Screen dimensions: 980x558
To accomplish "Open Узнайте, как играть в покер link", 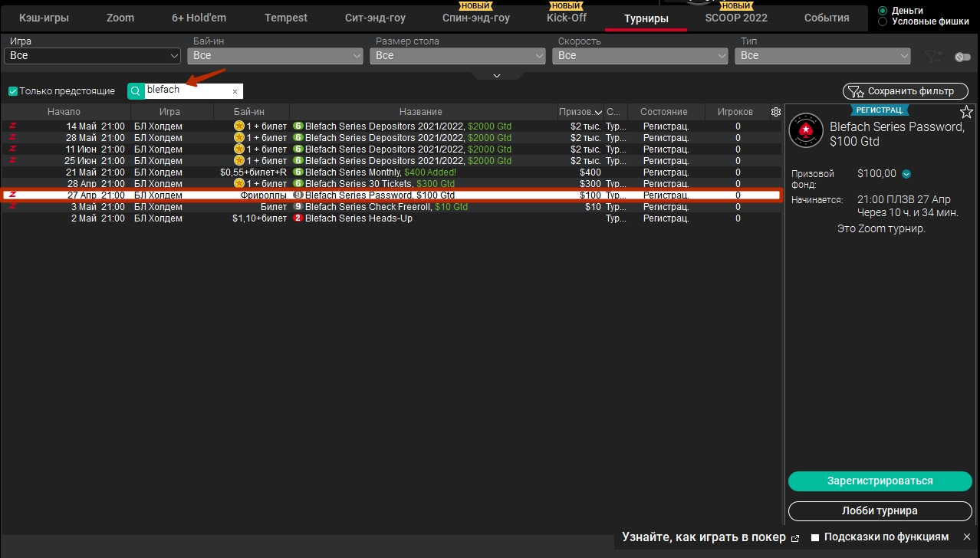I will (x=704, y=537).
